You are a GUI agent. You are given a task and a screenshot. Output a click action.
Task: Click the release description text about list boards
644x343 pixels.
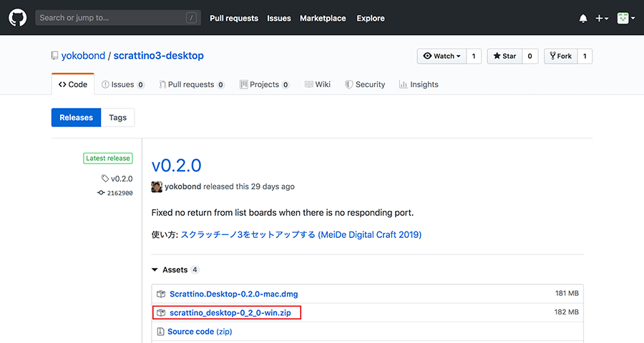[x=283, y=212]
